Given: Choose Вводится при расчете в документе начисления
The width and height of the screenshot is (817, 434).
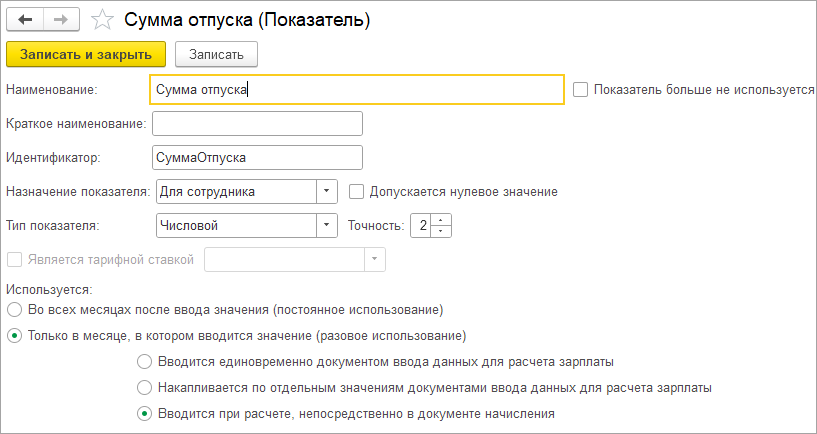Looking at the screenshot, I should pos(143,414).
